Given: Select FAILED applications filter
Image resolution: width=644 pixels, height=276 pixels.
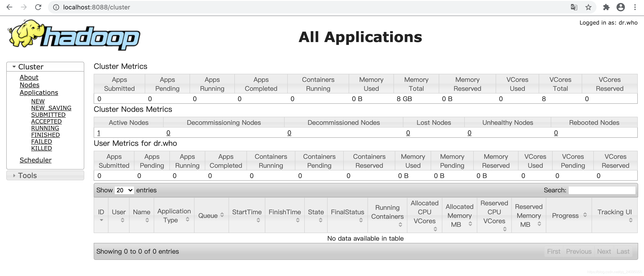Looking at the screenshot, I should 41,141.
